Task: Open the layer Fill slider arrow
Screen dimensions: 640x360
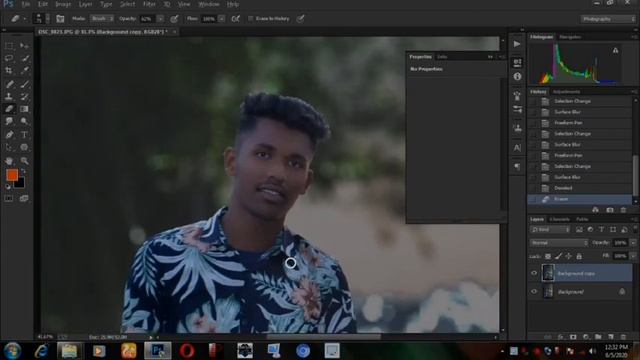Action: coord(633,256)
